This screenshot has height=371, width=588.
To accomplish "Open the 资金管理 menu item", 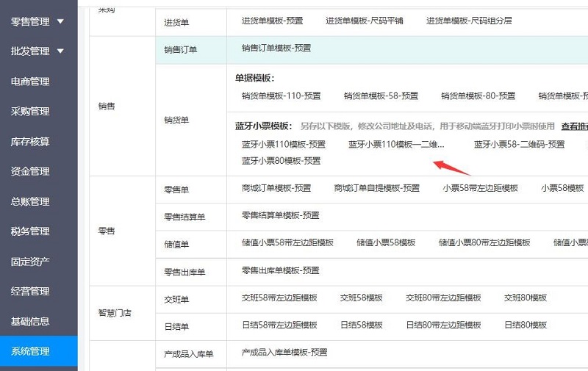I will [x=30, y=171].
